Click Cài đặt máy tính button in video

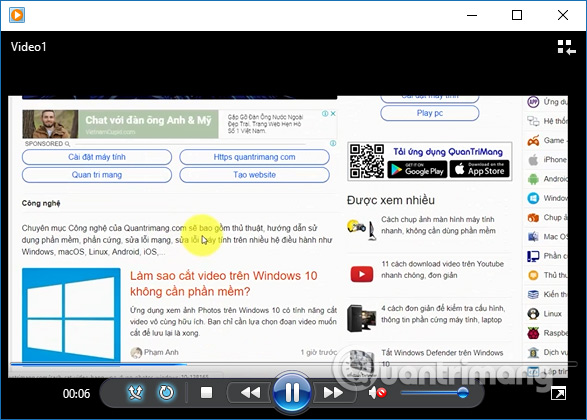click(x=97, y=157)
